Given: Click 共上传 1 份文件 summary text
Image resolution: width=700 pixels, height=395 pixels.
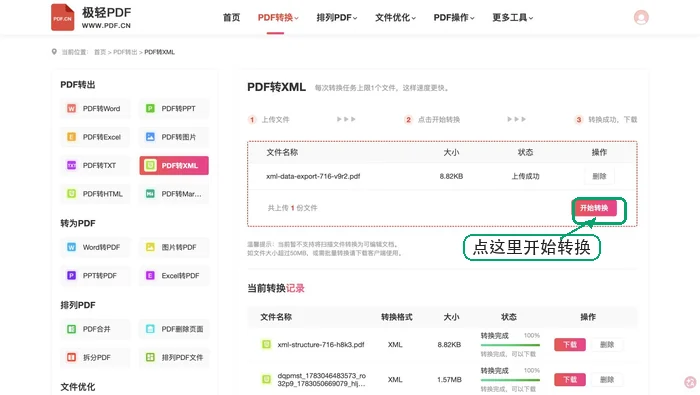Looking at the screenshot, I should point(292,208).
